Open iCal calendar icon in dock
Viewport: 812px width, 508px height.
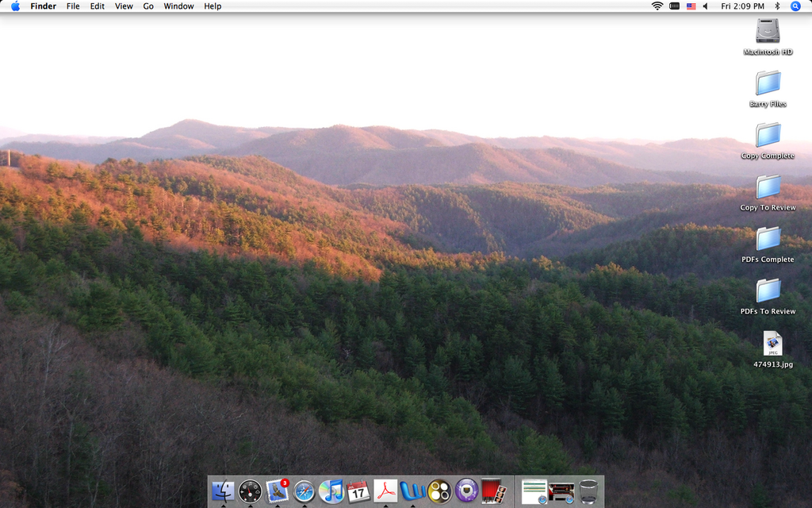[x=358, y=491]
